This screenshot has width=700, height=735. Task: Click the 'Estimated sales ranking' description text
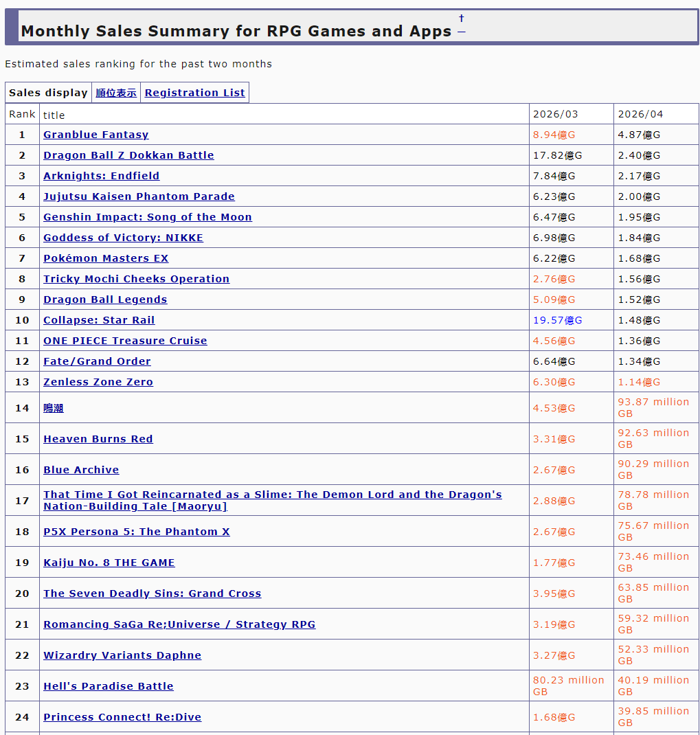pos(138,64)
